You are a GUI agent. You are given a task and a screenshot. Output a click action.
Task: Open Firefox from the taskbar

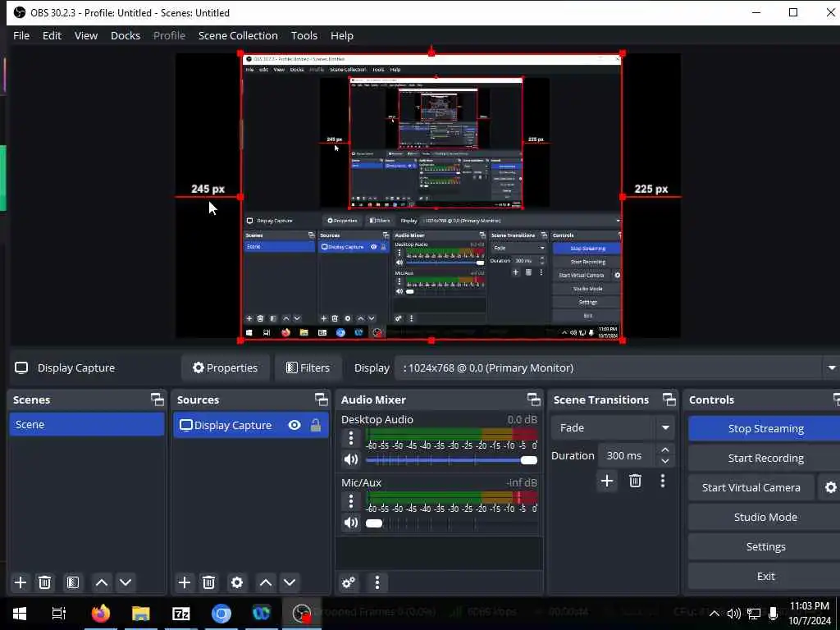[x=101, y=613]
